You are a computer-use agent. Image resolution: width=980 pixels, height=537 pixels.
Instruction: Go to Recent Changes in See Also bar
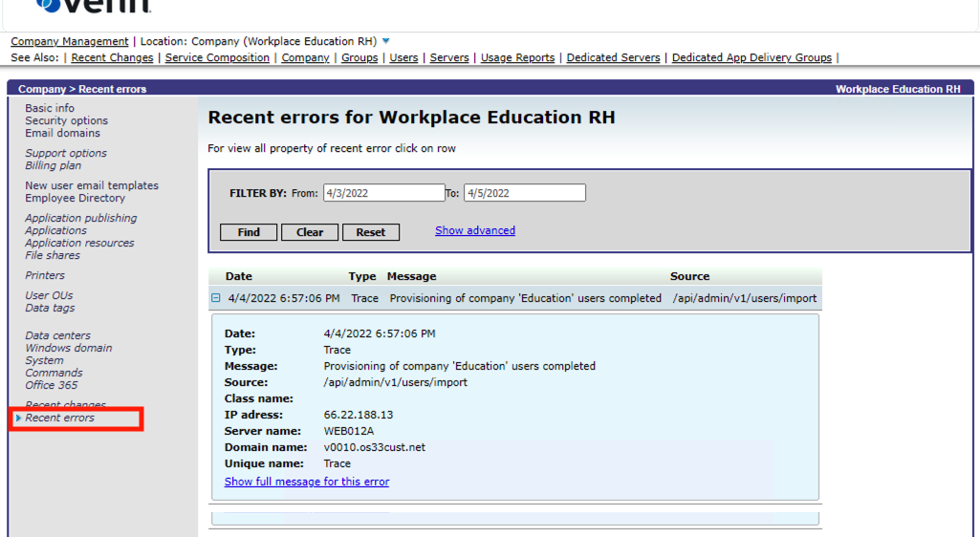(112, 57)
